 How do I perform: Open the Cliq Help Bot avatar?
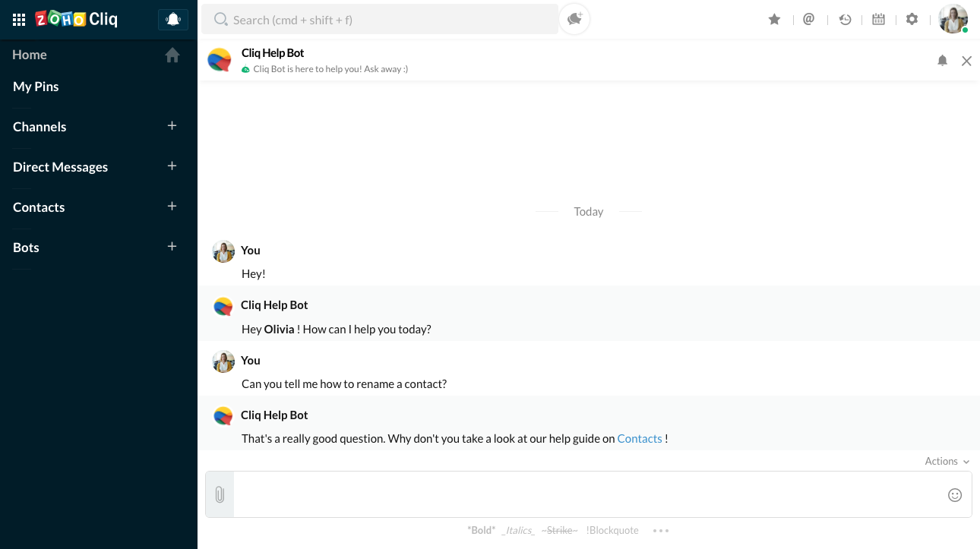(220, 60)
